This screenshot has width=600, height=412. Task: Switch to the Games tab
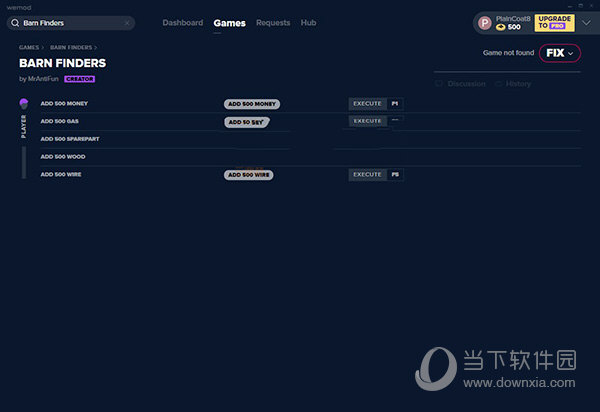pos(230,23)
